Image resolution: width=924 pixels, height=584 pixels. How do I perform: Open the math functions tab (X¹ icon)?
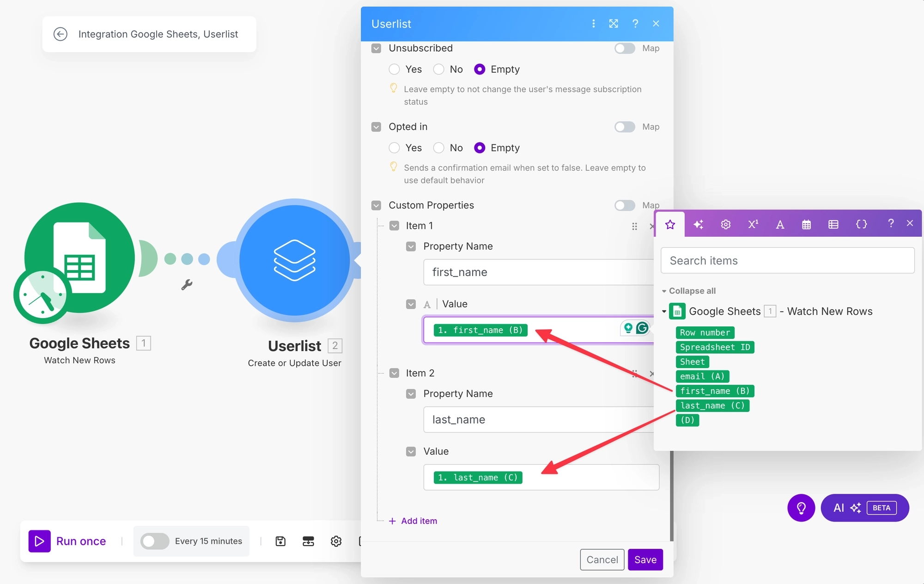click(x=753, y=224)
